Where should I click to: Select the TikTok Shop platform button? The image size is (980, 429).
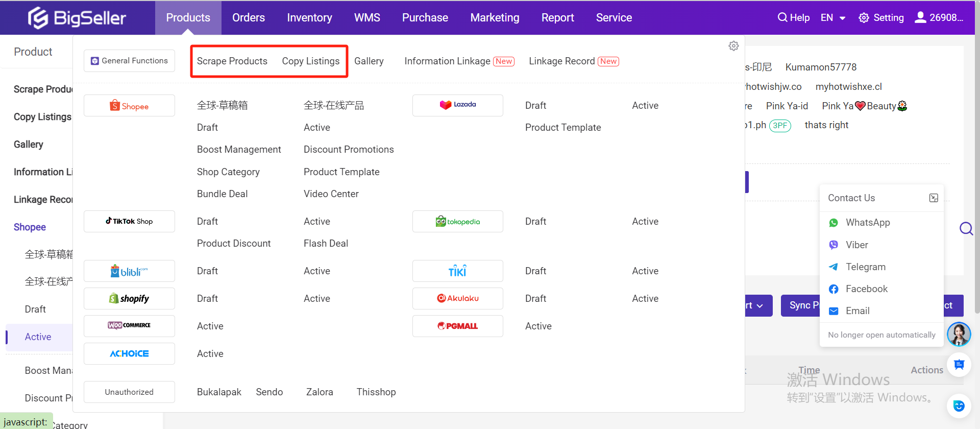pyautogui.click(x=129, y=222)
